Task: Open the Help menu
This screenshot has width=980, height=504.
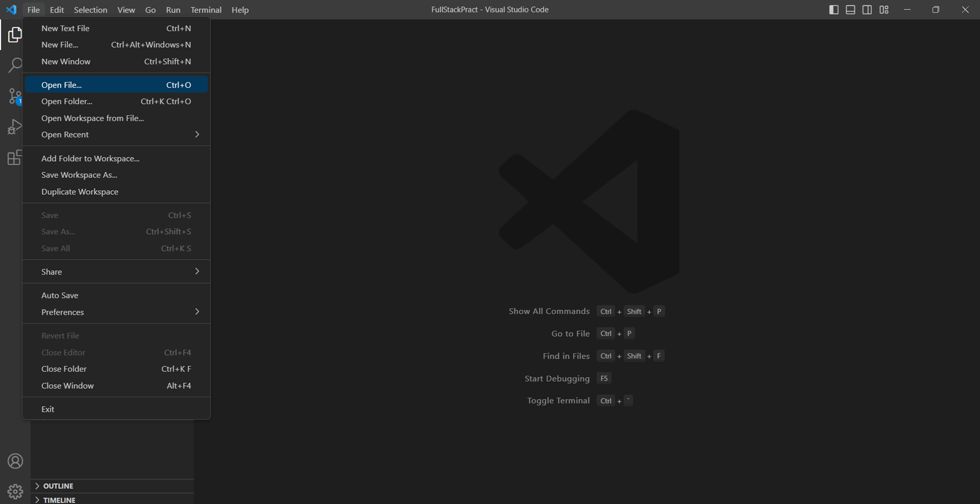Action: coord(240,10)
